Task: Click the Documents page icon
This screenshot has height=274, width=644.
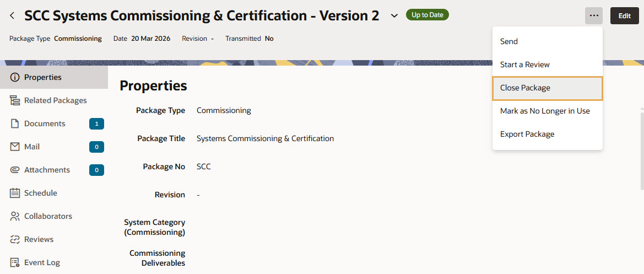Action: [x=15, y=123]
